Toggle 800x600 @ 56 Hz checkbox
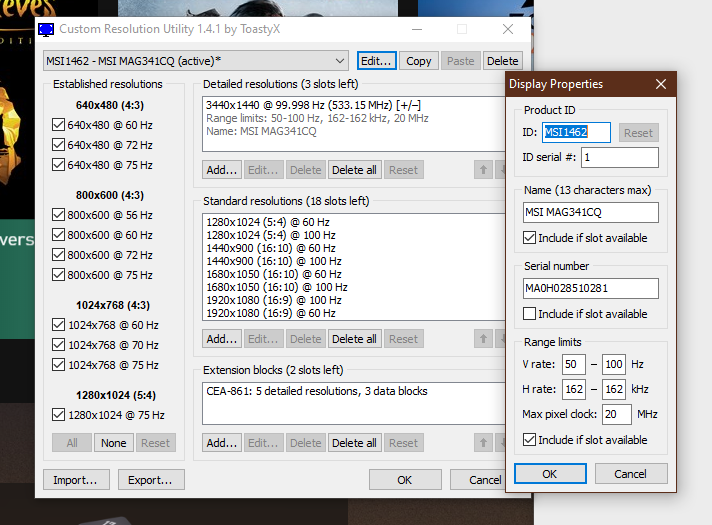The height and width of the screenshot is (525, 712). pos(58,214)
